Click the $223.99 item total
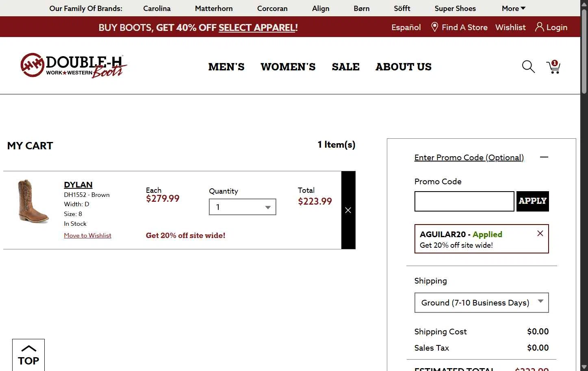The image size is (588, 371). 315,201
